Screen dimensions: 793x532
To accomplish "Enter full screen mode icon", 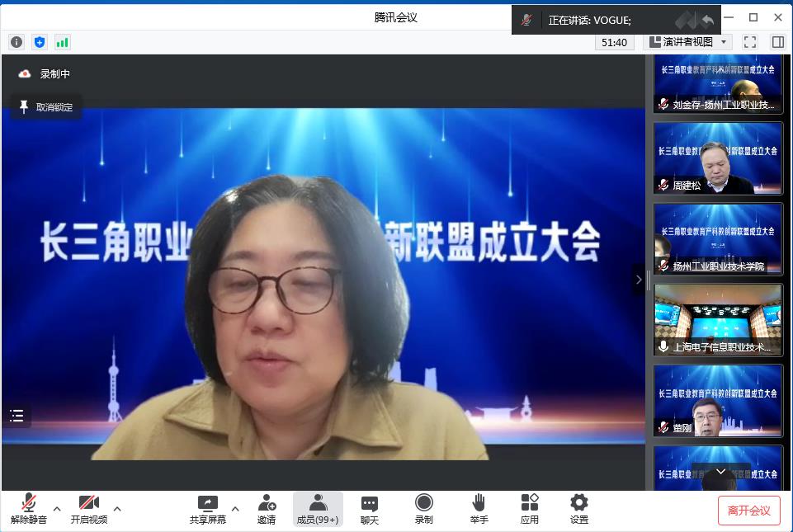I will click(x=749, y=42).
